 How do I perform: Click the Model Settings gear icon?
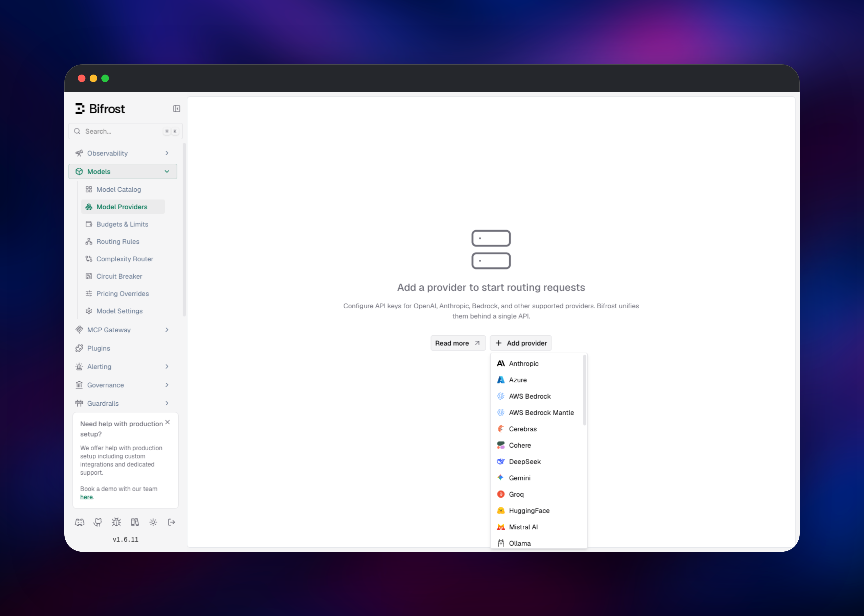tap(89, 311)
